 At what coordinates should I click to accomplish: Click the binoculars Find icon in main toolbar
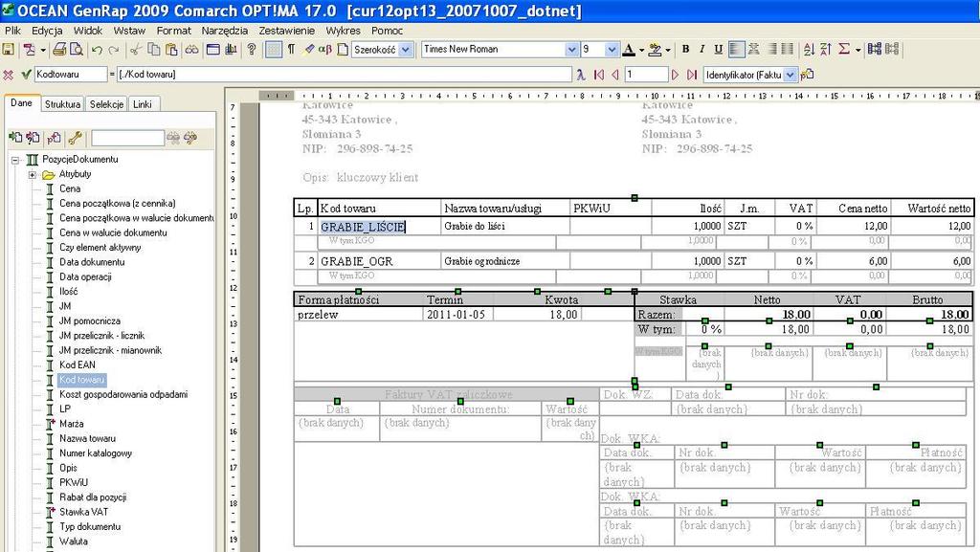tap(191, 50)
